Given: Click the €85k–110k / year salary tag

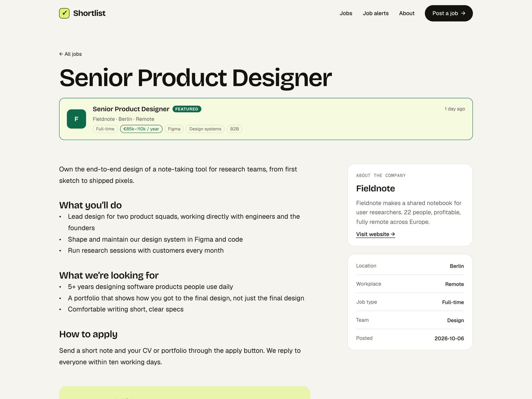Looking at the screenshot, I should coord(141,129).
